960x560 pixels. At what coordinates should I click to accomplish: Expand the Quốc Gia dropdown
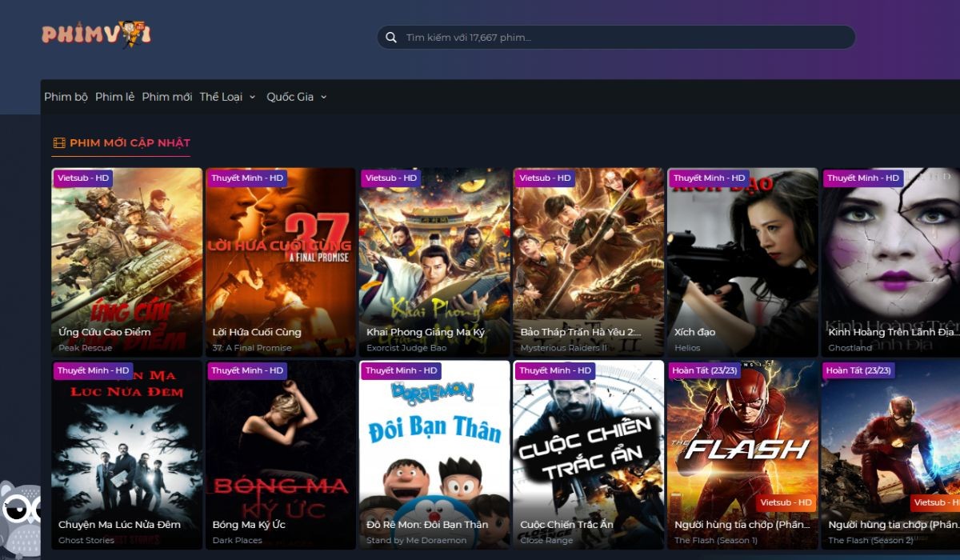point(297,97)
